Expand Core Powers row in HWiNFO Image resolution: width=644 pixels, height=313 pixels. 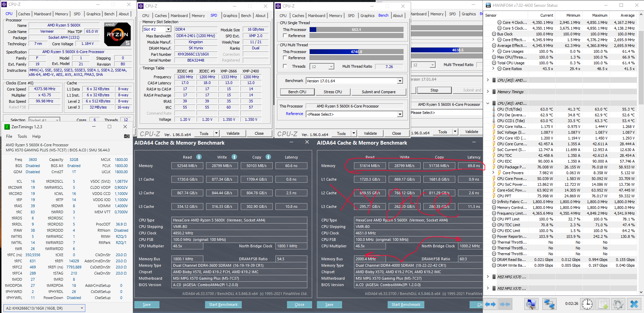pos(493,173)
